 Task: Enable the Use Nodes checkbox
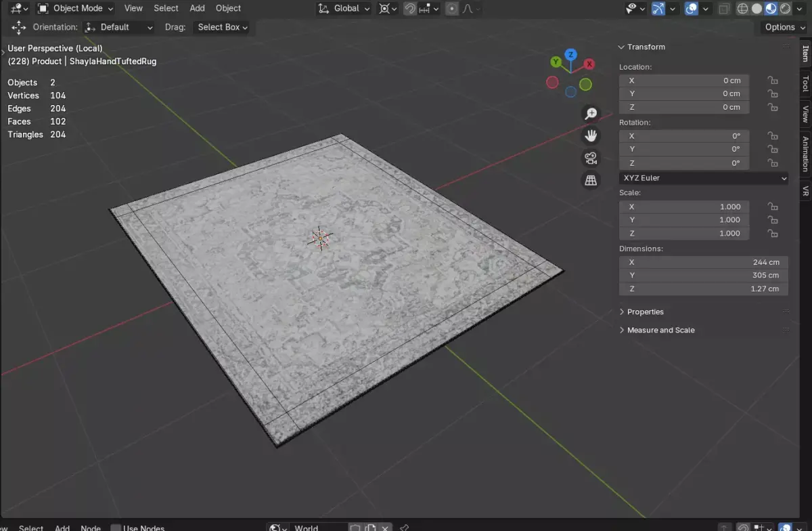click(x=116, y=528)
